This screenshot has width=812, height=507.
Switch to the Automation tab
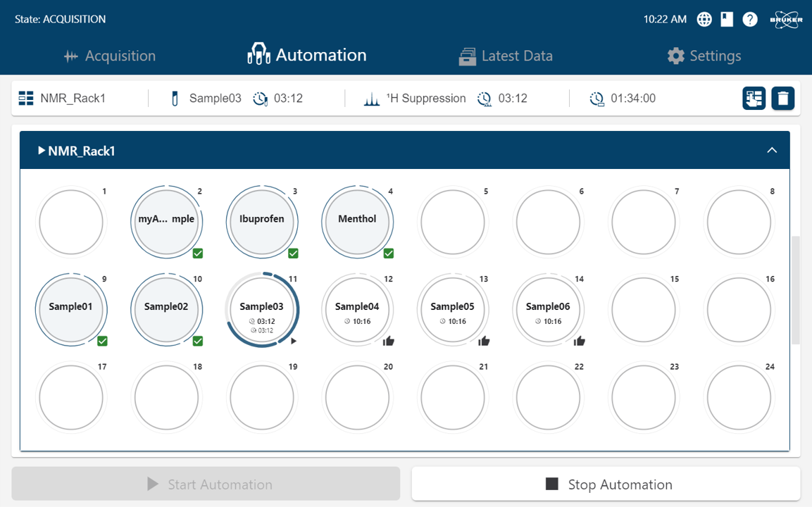(306, 55)
